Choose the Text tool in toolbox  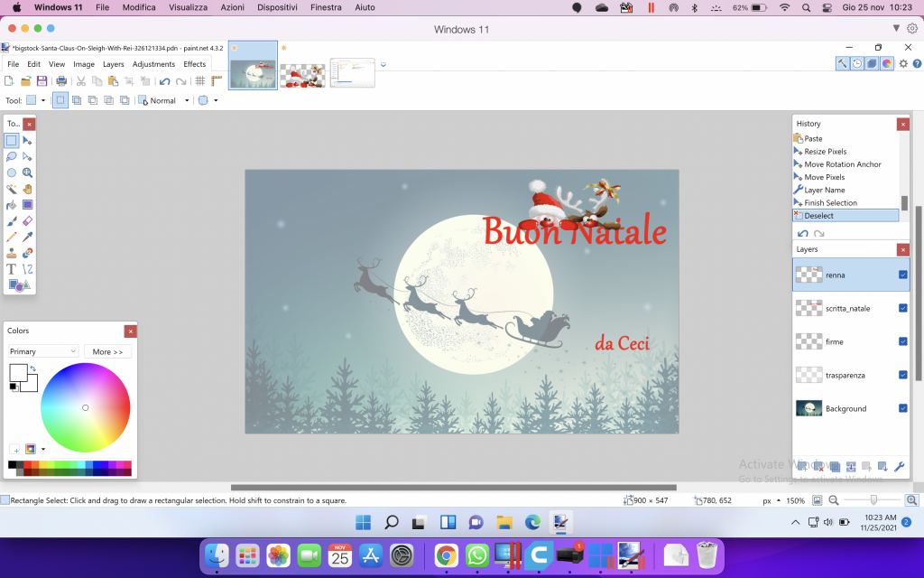(x=12, y=269)
